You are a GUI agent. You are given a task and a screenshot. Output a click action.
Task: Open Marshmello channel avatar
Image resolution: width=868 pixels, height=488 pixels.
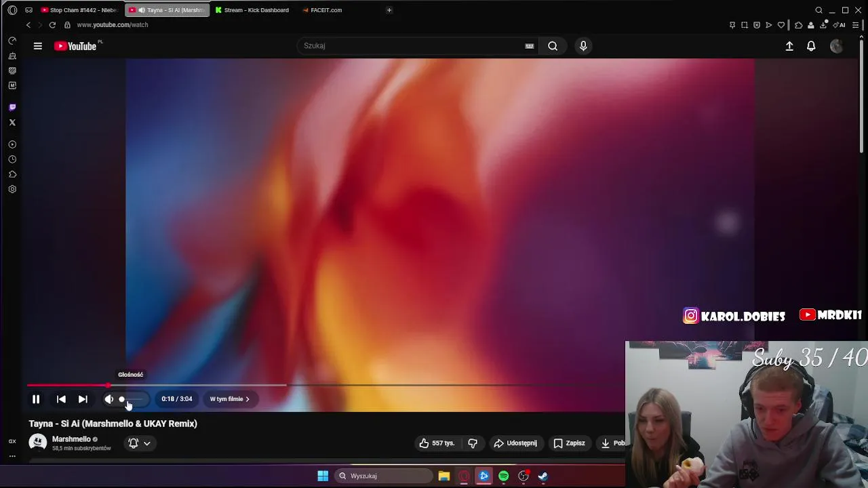click(x=38, y=443)
